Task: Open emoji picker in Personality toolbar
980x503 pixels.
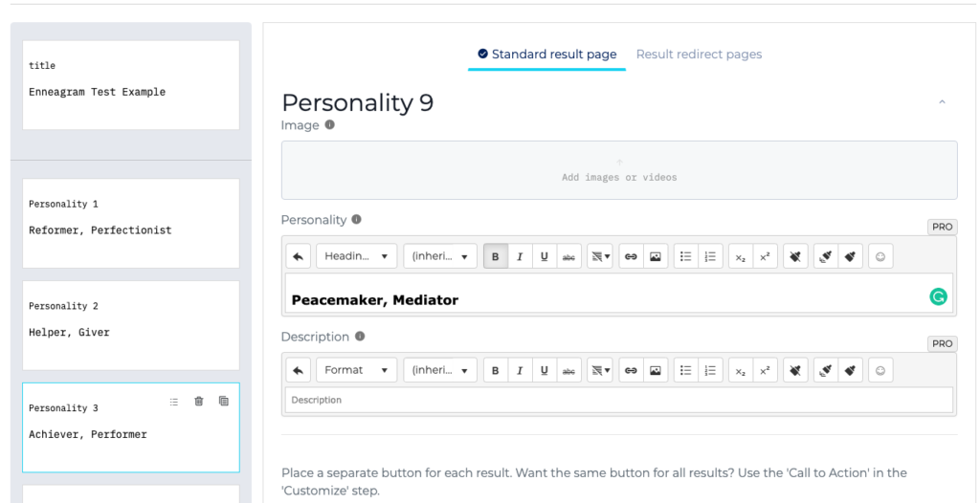Action: tap(880, 256)
